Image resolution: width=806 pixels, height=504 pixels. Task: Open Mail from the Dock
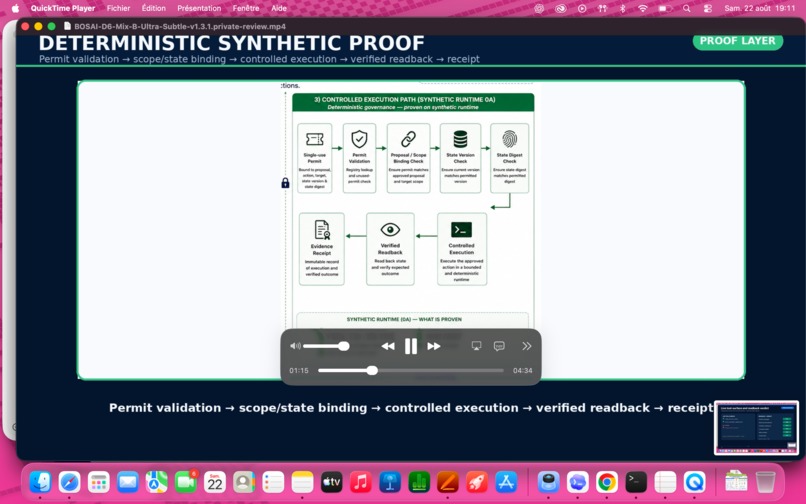coord(127,482)
